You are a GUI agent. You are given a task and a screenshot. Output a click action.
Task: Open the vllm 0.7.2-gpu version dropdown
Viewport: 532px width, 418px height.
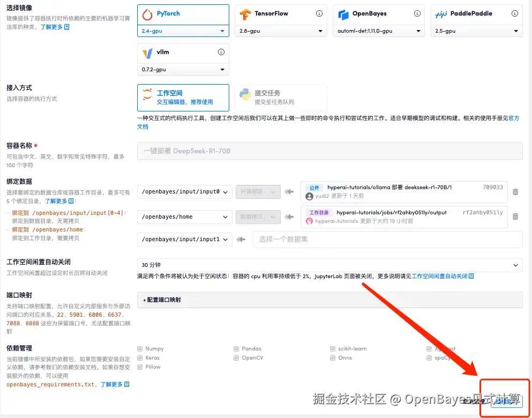click(183, 70)
